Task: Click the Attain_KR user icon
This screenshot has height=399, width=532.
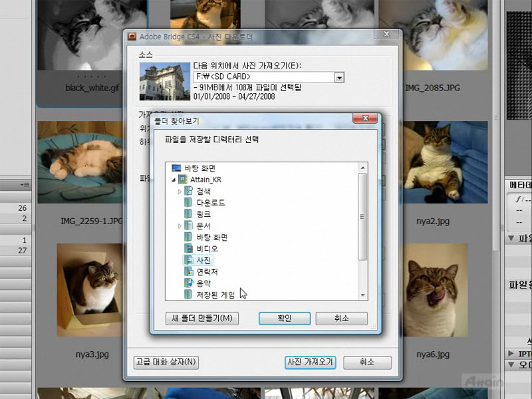Action: (182, 179)
